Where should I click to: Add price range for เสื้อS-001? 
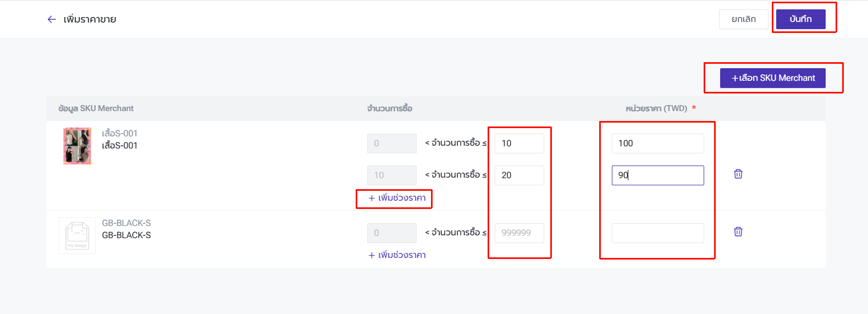[397, 198]
